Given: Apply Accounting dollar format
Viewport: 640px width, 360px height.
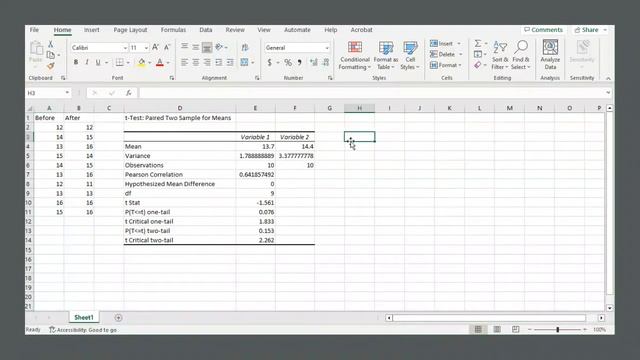Looking at the screenshot, I should pos(269,62).
